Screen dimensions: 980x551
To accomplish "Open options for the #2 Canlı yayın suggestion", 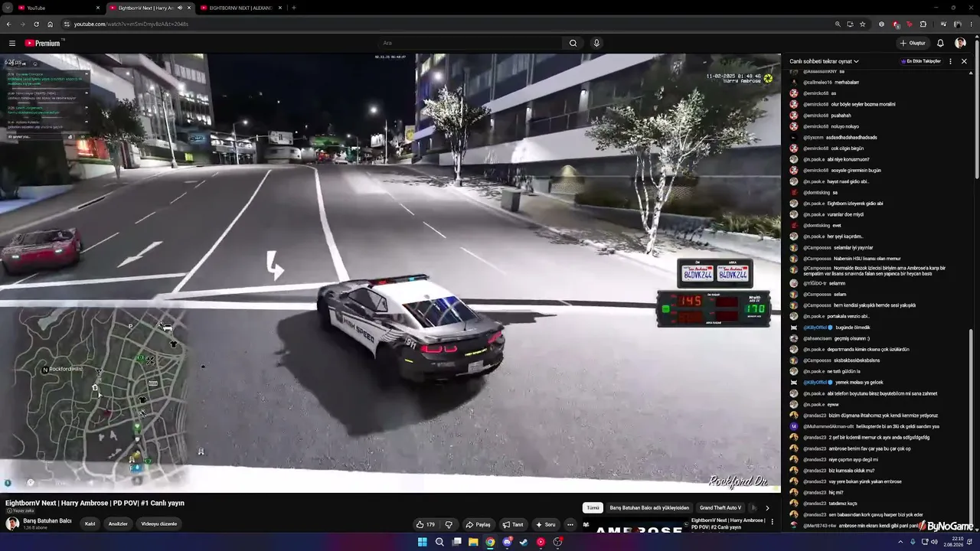I will 772,522.
